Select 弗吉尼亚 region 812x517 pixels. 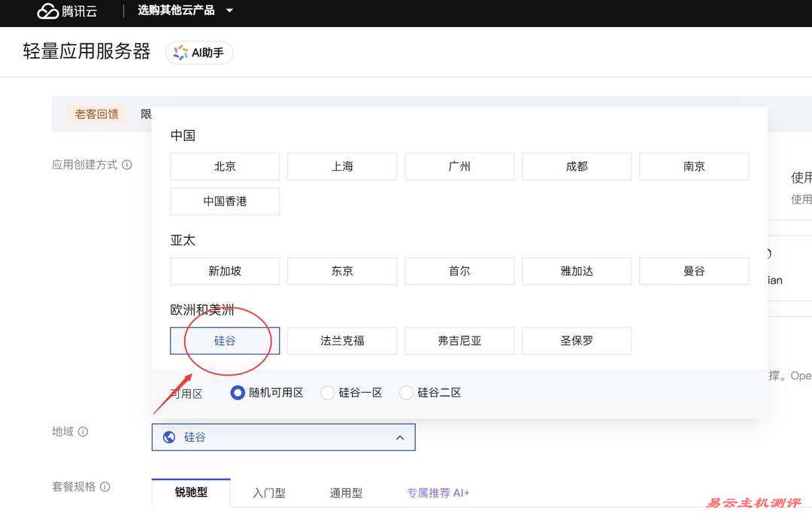pos(459,341)
